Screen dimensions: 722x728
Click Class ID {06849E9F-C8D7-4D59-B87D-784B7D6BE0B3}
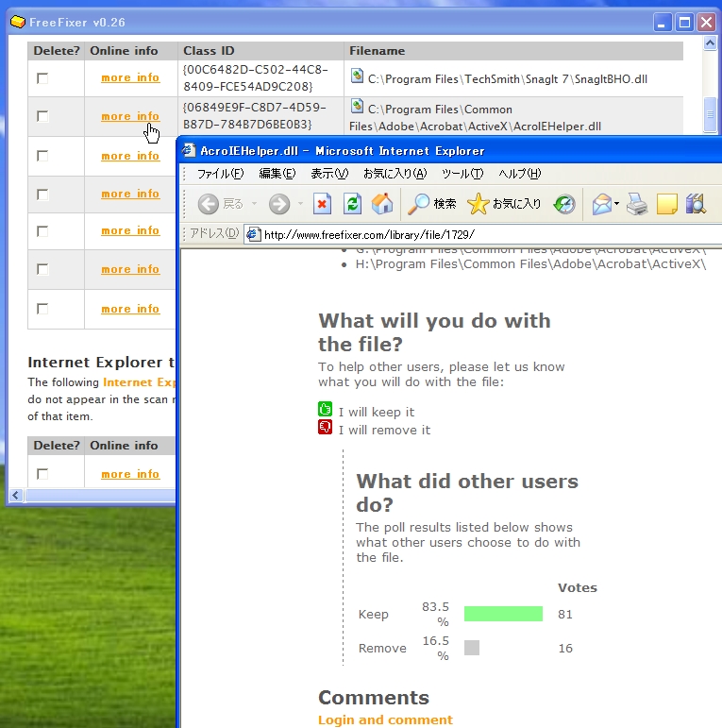click(x=255, y=116)
